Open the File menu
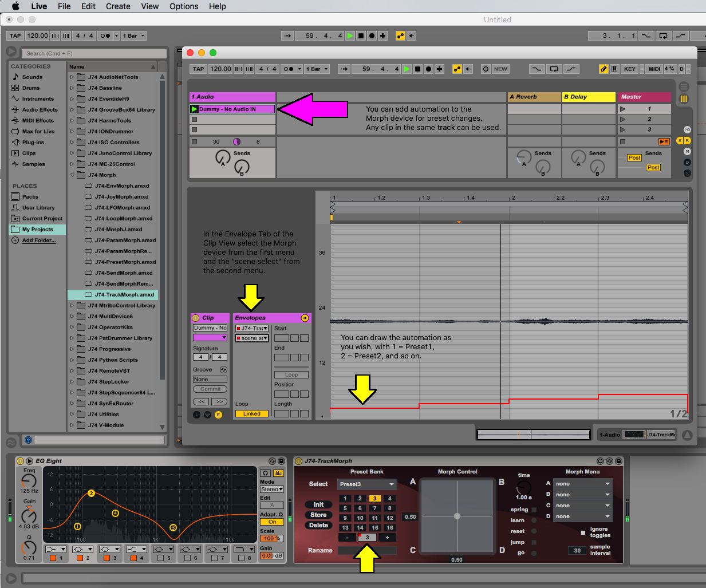Screen dimensions: 706x588 64,6
